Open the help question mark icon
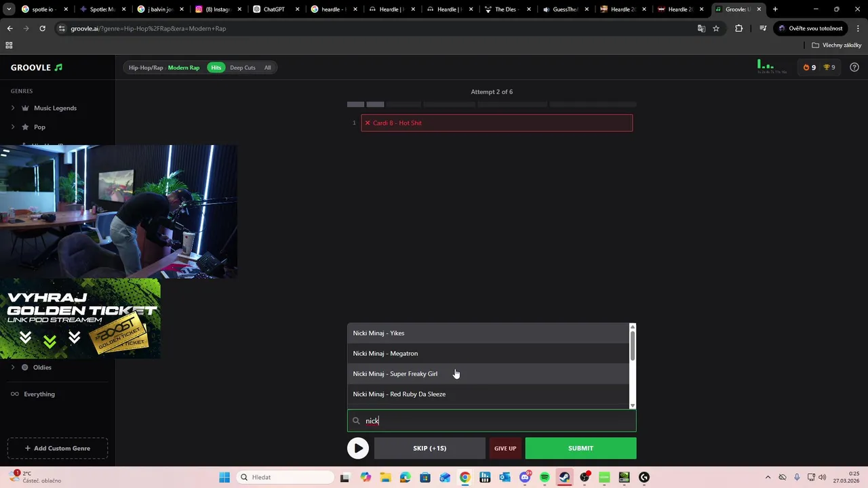This screenshot has height=488, width=868. pos(854,67)
